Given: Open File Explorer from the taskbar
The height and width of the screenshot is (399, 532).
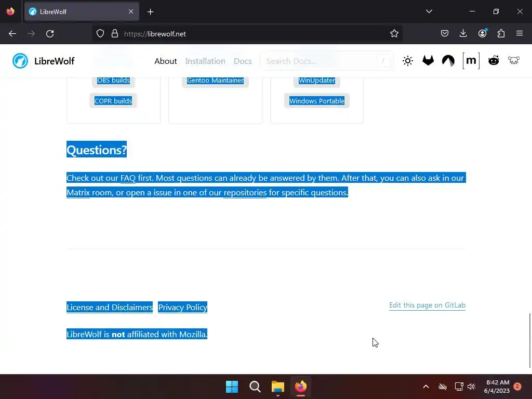Looking at the screenshot, I should tap(277, 387).
